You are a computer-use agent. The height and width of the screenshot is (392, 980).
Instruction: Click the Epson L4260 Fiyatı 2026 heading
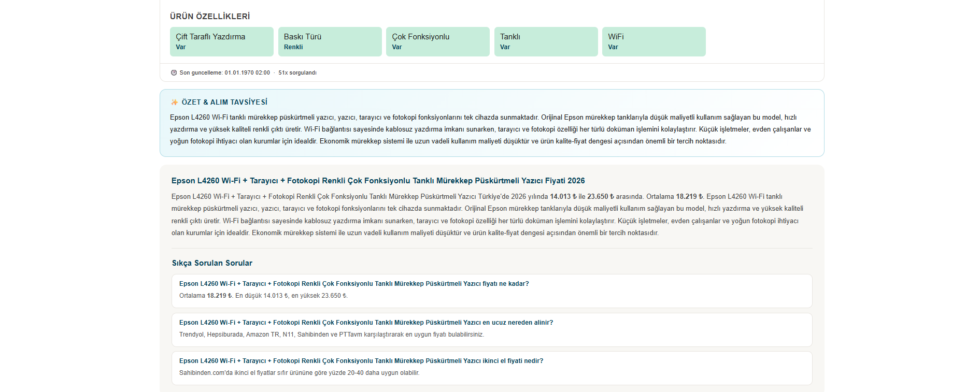378,181
